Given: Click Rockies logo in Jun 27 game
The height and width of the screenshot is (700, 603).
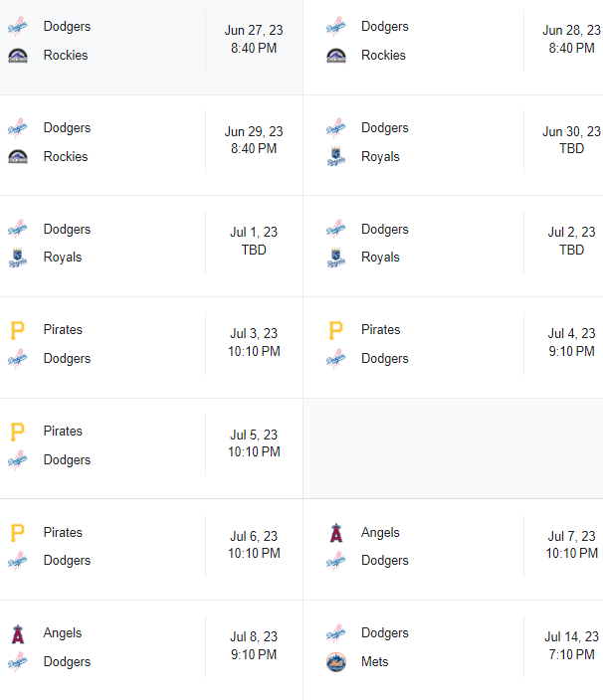Looking at the screenshot, I should tap(18, 56).
